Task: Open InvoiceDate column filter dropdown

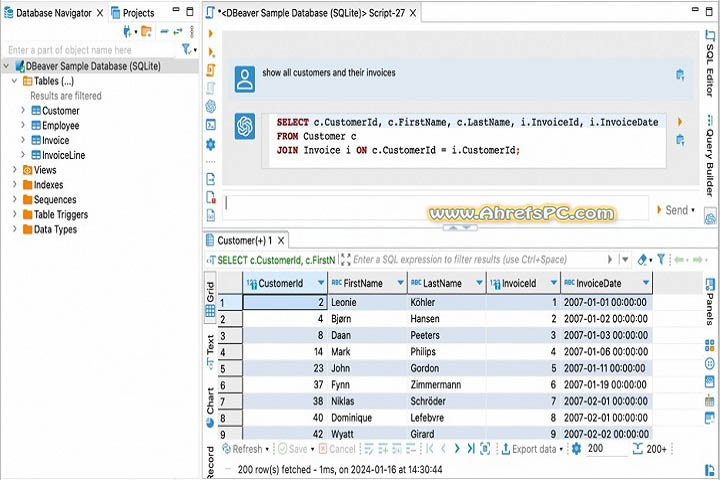Action: pyautogui.click(x=646, y=283)
